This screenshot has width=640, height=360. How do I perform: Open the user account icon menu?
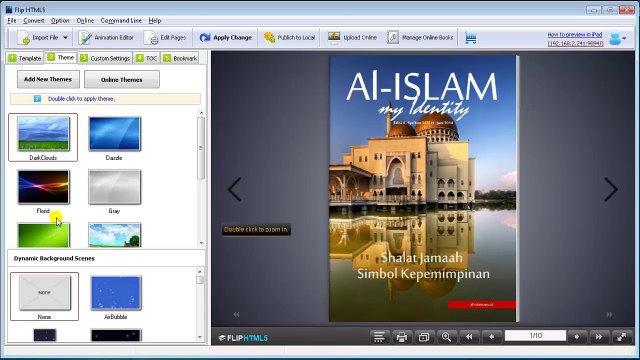(x=617, y=38)
